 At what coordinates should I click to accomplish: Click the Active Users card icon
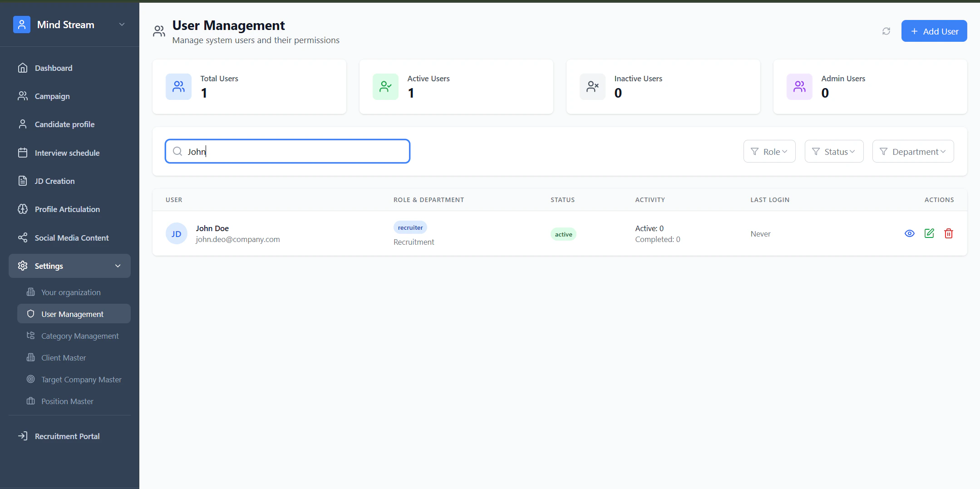tap(386, 87)
